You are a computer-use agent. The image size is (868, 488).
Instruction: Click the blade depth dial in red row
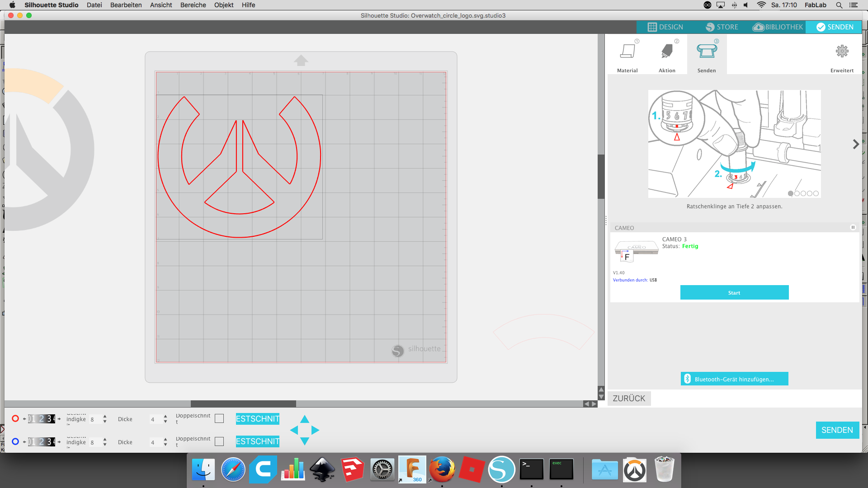click(x=42, y=419)
